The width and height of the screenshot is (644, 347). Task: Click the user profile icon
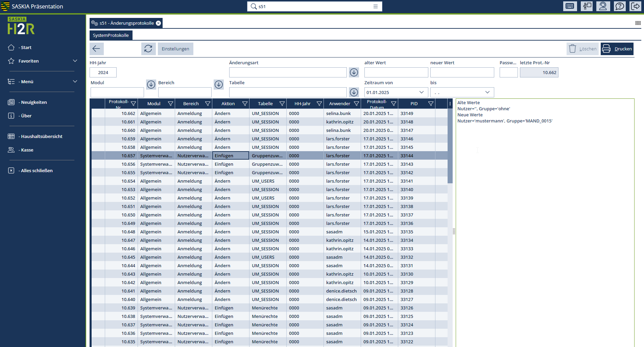click(x=603, y=6)
